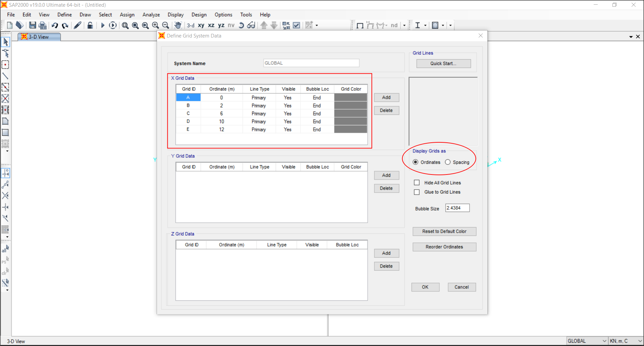Open the Assign menu

click(127, 15)
